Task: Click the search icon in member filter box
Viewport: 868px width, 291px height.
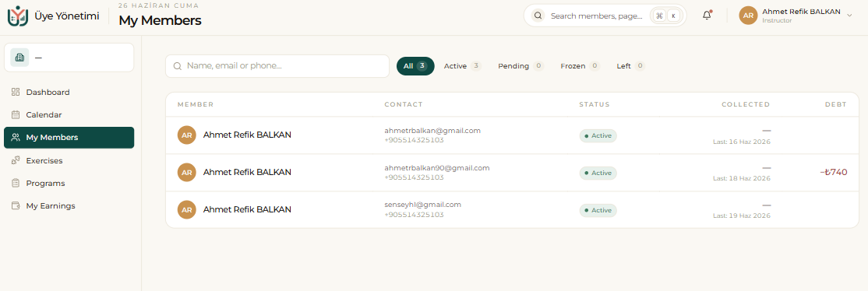Action: 178,66
